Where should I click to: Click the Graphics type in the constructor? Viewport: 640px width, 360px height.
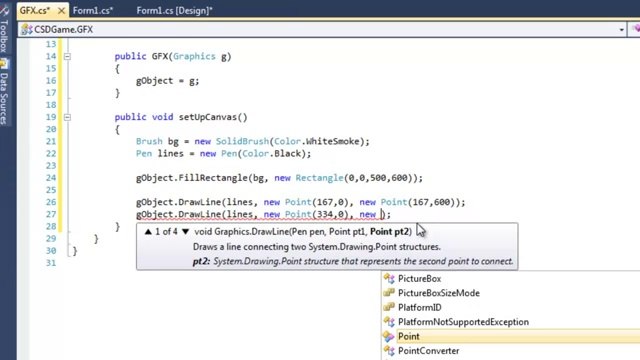point(194,56)
